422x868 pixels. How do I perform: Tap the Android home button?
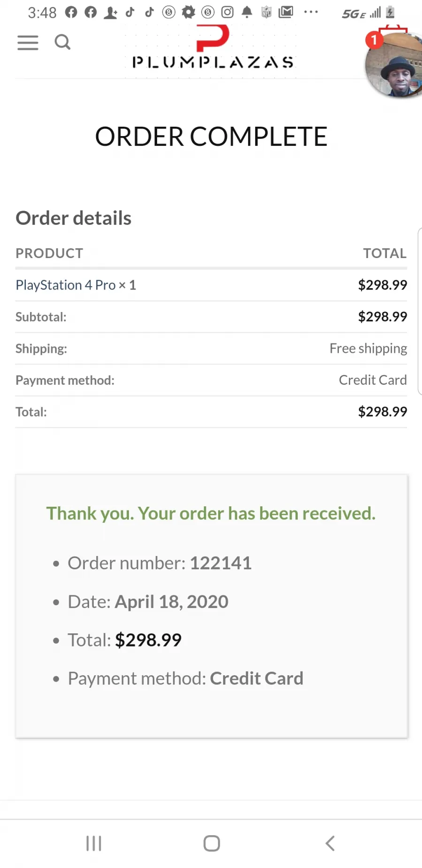(211, 843)
